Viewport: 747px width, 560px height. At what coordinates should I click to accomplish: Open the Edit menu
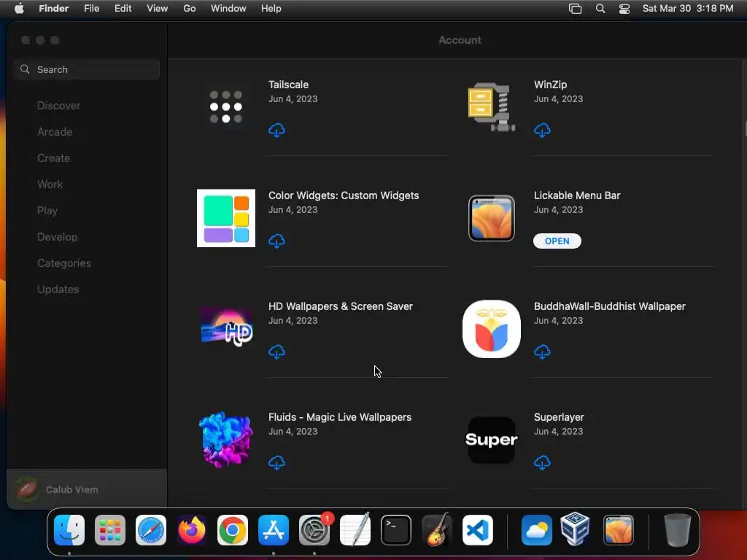123,9
